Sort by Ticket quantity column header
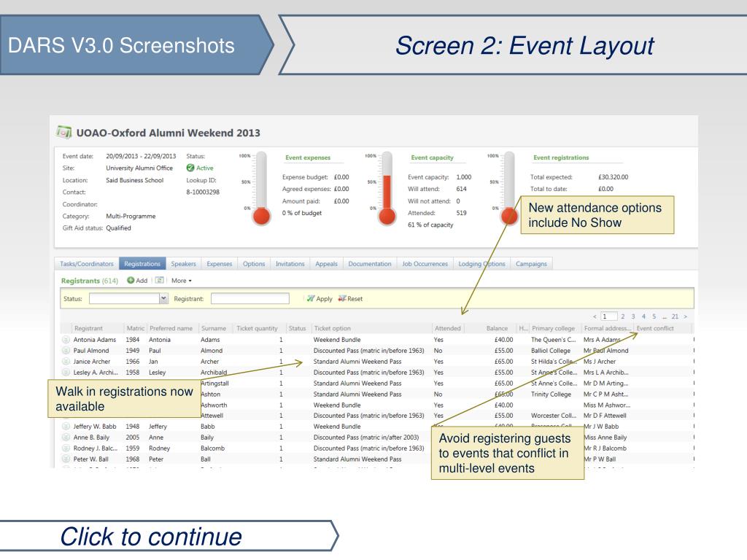 [257, 329]
